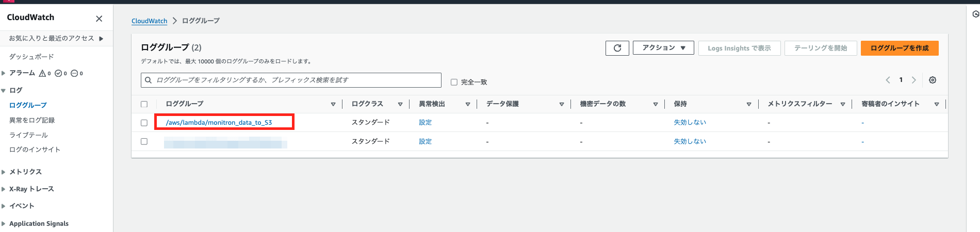
Task: Expand the メトリクス section
Action: pyautogui.click(x=4, y=172)
